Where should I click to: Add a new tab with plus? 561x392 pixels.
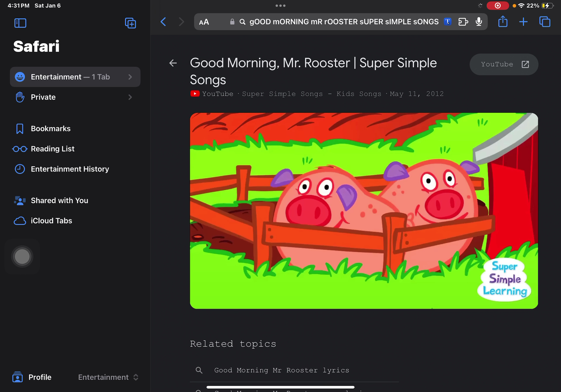[523, 22]
